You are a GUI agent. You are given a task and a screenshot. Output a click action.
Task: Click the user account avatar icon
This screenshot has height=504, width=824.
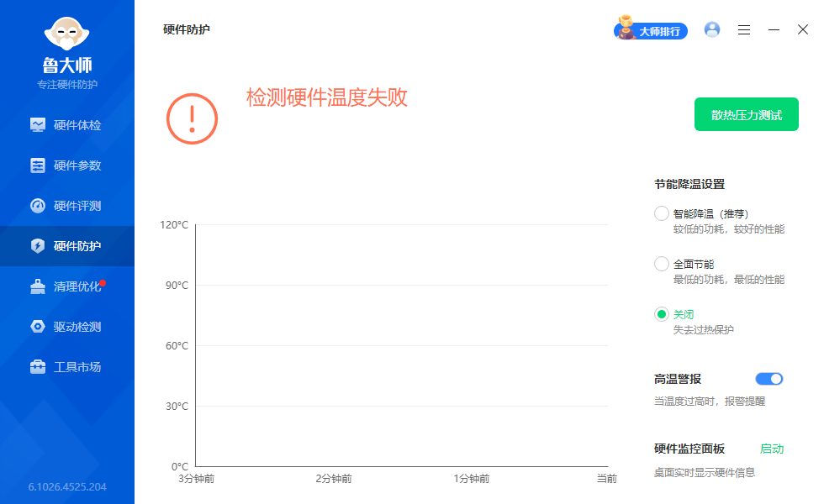(712, 29)
